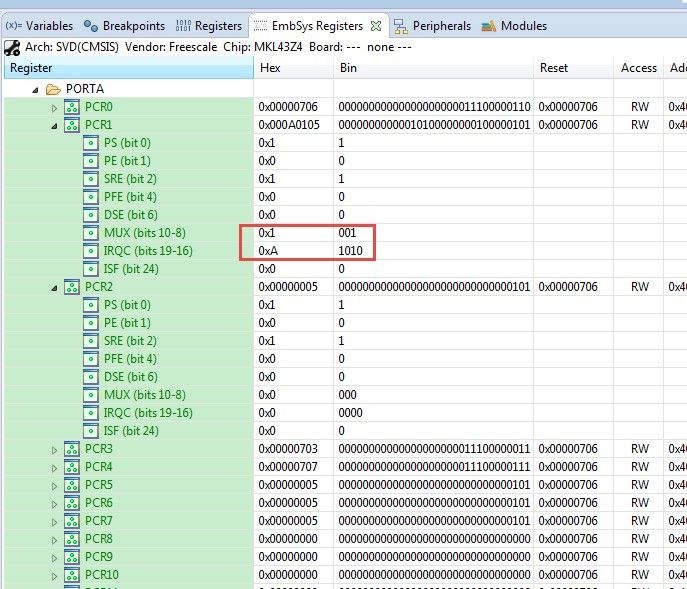The width and height of the screenshot is (687, 589).
Task: Click PCR2 IRQC (bits 19-16) field icon
Action: click(x=91, y=413)
